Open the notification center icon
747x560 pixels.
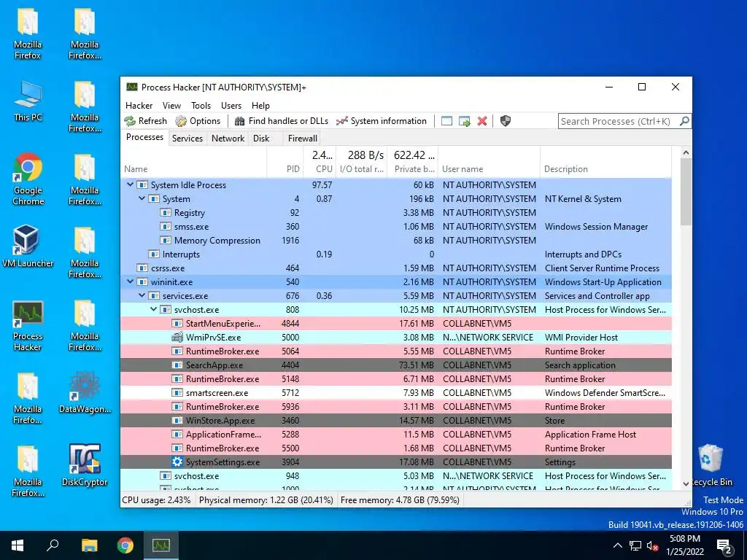pos(724,545)
